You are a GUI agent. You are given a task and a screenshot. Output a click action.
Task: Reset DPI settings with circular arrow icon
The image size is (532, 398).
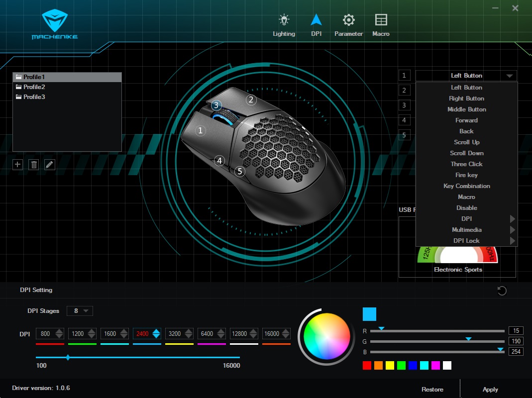click(x=502, y=291)
